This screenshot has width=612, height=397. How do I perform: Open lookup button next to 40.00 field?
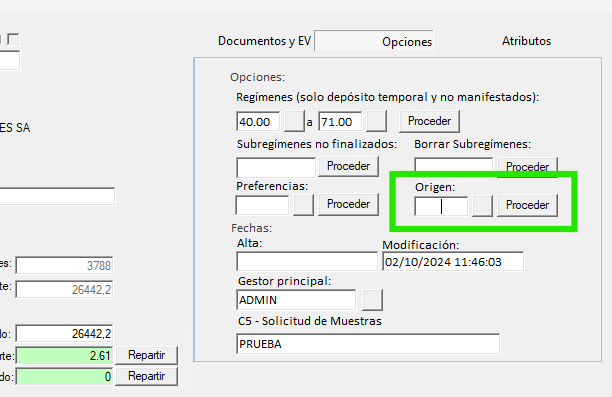coord(294,121)
